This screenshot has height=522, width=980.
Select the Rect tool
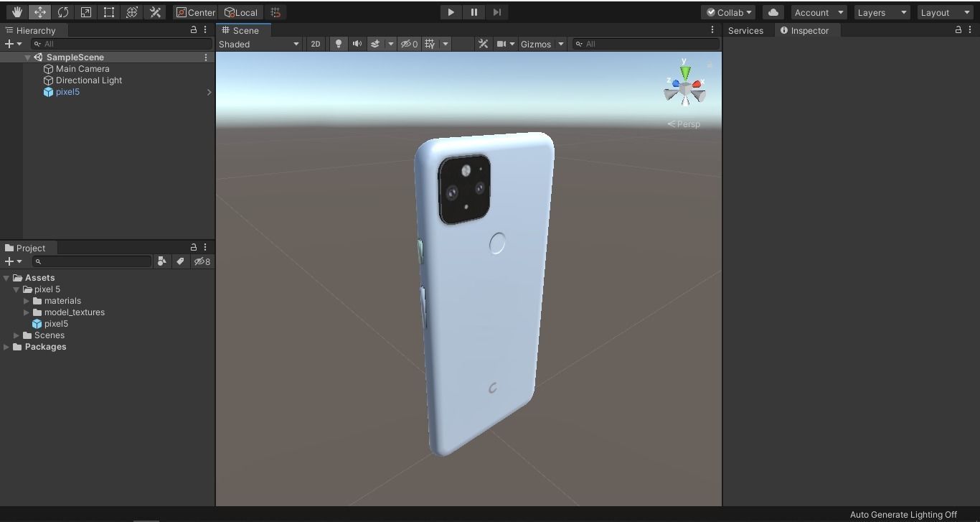109,12
